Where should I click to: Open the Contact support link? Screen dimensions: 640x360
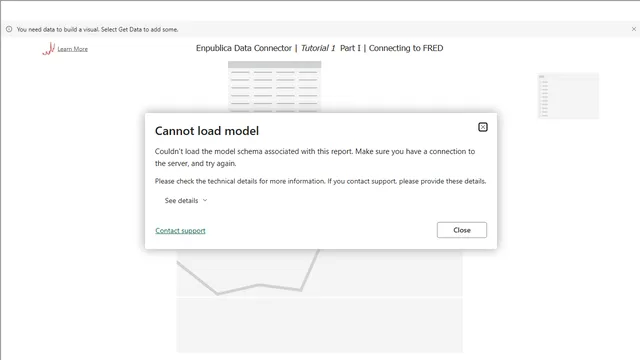(180, 231)
